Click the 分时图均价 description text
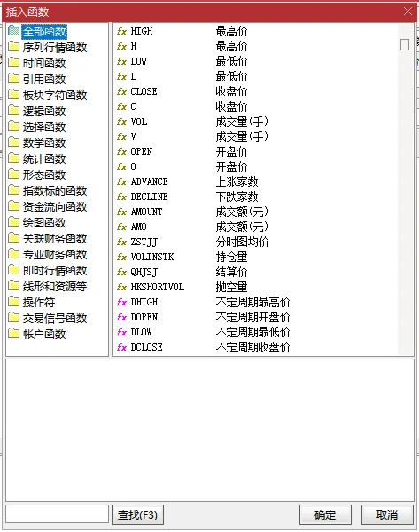419x532 pixels. click(242, 242)
